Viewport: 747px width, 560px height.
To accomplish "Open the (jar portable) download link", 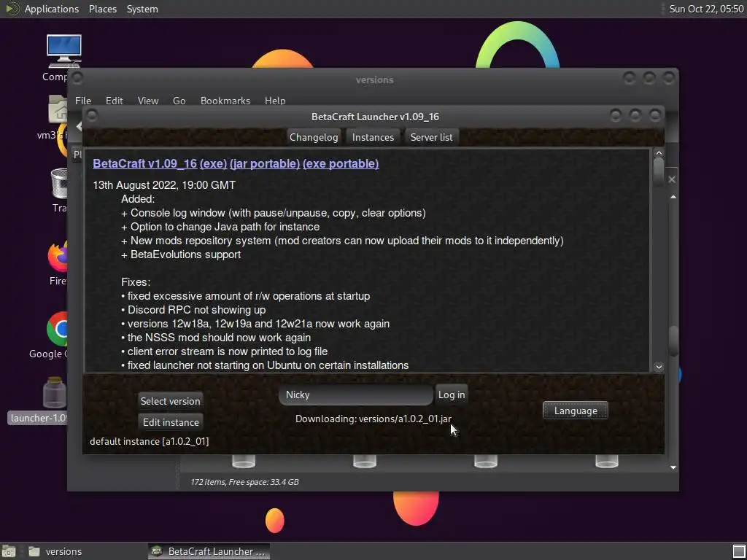I will coord(264,163).
